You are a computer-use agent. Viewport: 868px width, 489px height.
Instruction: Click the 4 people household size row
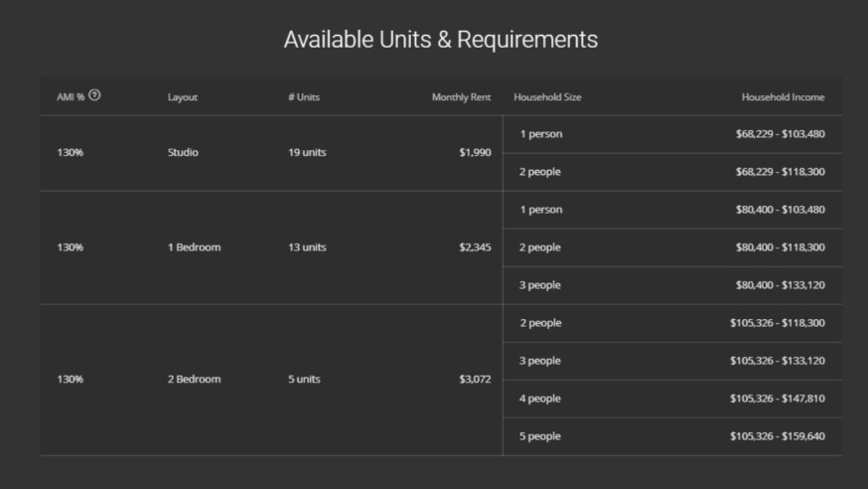click(x=540, y=399)
